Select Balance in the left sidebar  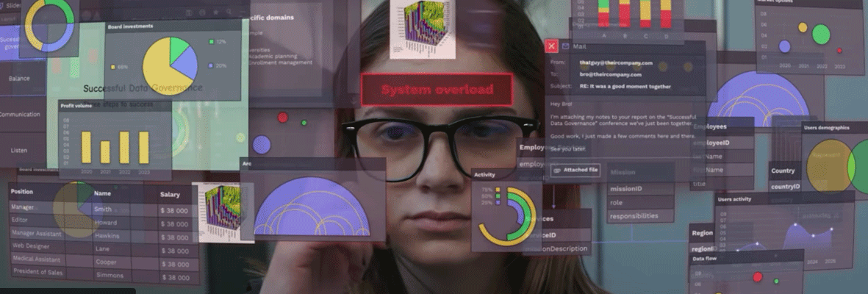click(x=19, y=79)
